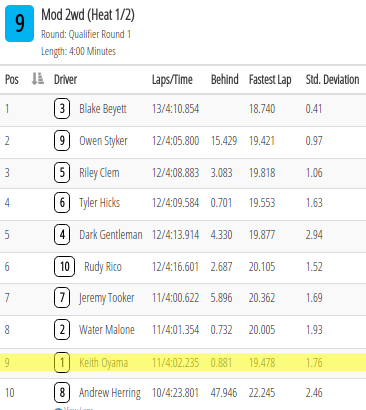Click car number 3 badge for Blake Beyett

pos(62,109)
